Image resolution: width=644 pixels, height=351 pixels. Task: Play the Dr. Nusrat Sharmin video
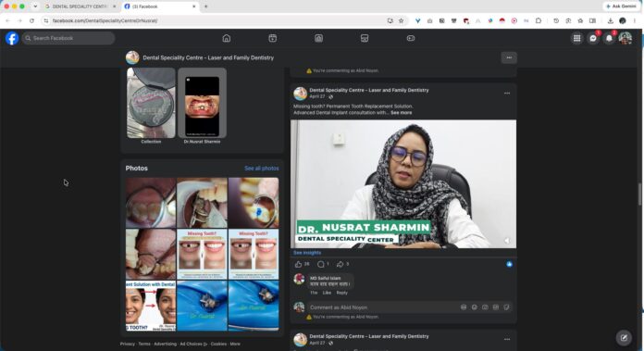[x=403, y=184]
